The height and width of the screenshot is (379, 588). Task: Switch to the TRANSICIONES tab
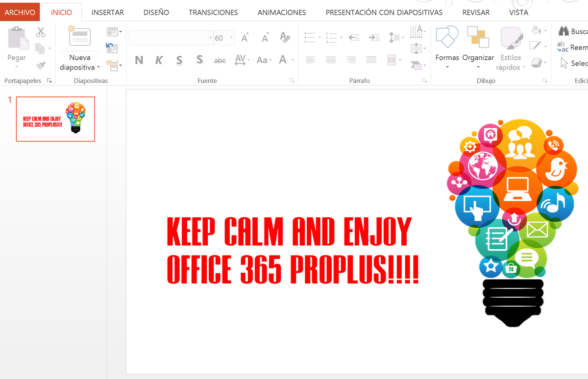tap(213, 12)
